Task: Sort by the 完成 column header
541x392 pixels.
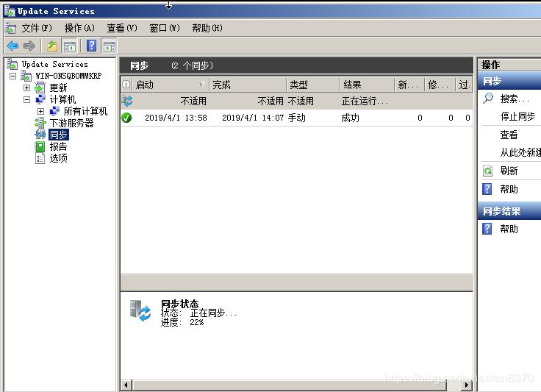Action: [x=248, y=85]
